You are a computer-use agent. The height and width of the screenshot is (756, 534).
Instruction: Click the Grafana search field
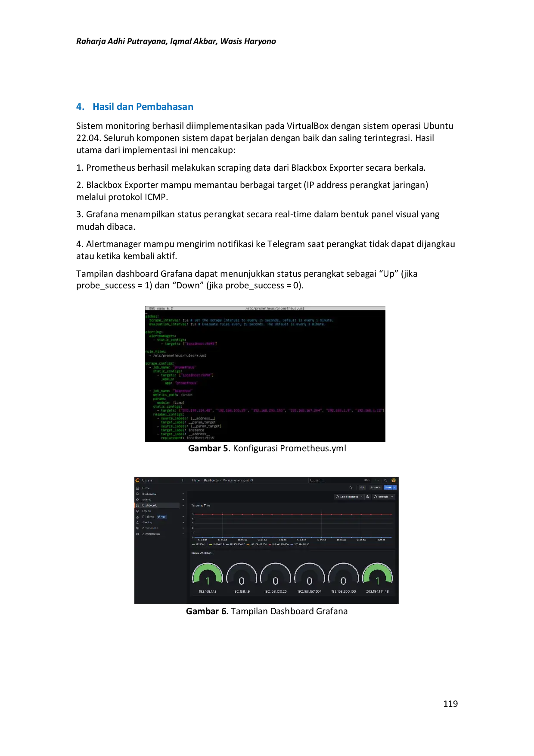[339, 480]
